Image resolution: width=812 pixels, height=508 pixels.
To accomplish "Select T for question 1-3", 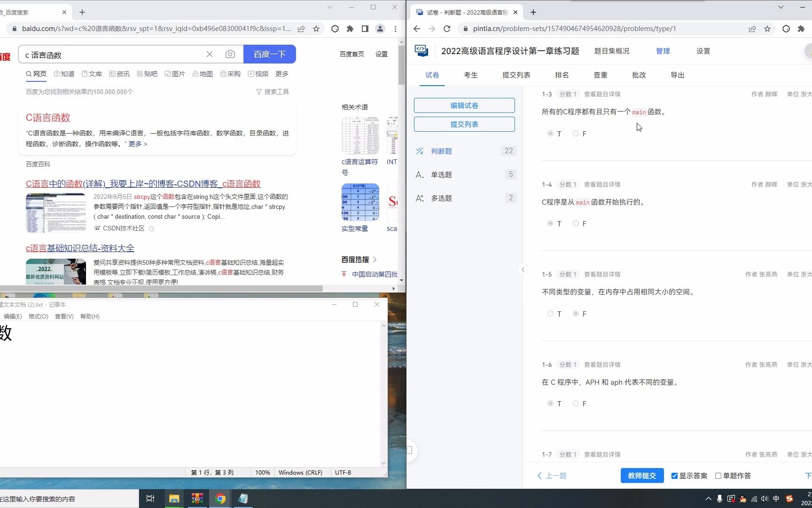I will 550,134.
